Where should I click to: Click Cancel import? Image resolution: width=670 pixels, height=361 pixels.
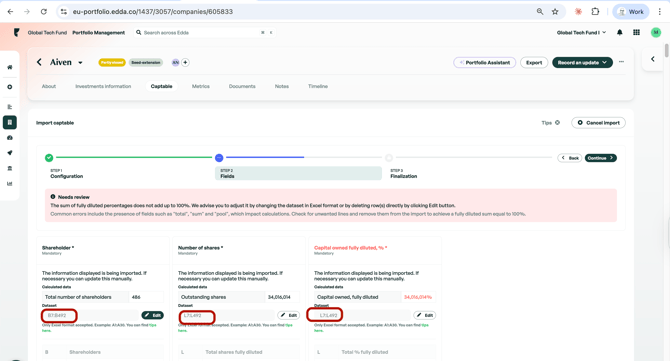pos(598,123)
